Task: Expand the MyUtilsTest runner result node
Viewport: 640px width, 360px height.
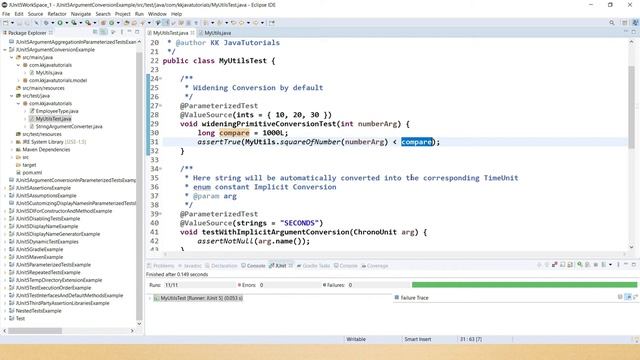Action: tap(149, 298)
